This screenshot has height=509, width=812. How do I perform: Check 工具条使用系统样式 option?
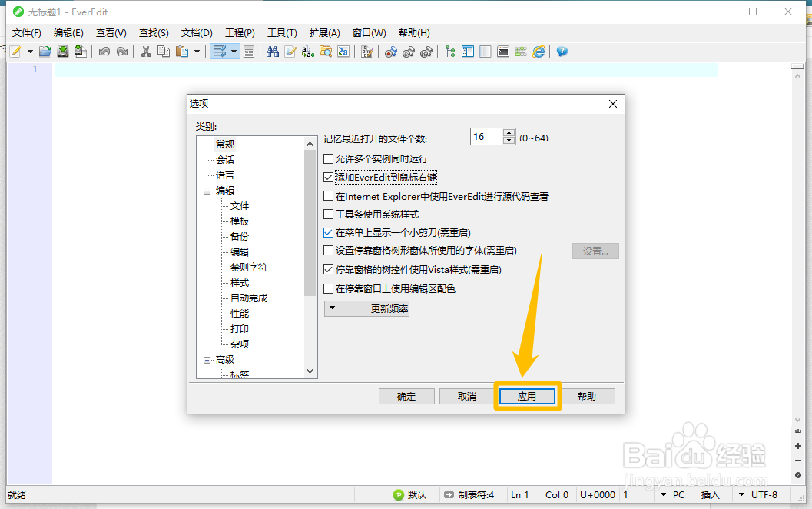pyautogui.click(x=328, y=214)
